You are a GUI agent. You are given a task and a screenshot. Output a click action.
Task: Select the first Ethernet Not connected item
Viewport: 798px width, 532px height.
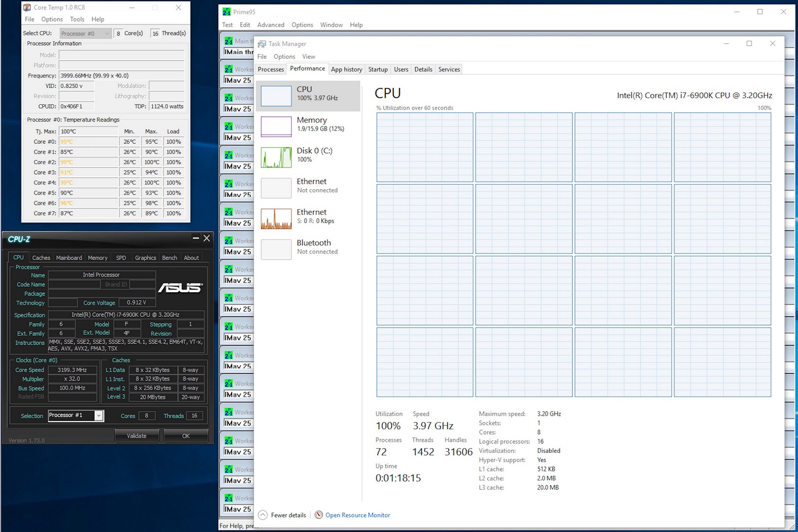(x=308, y=188)
